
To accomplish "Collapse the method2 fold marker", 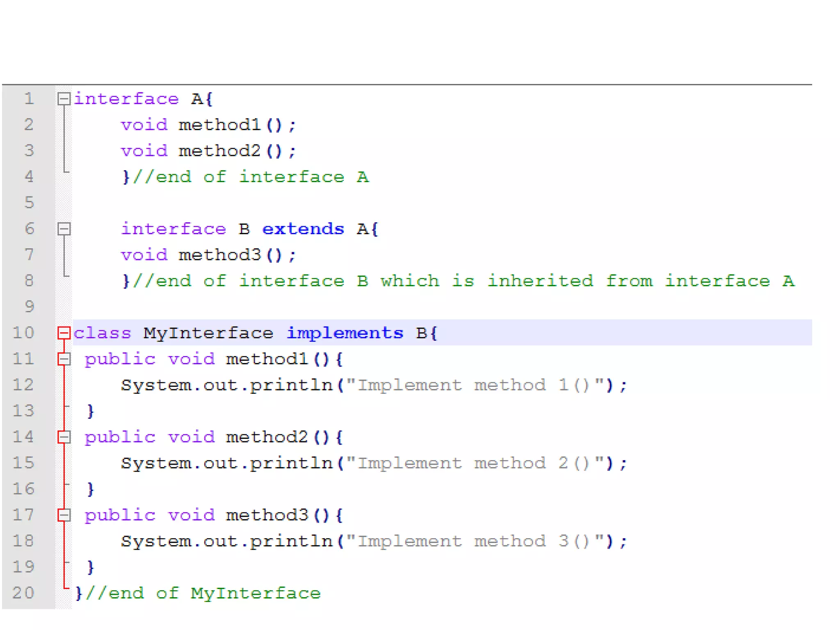I will pos(64,437).
